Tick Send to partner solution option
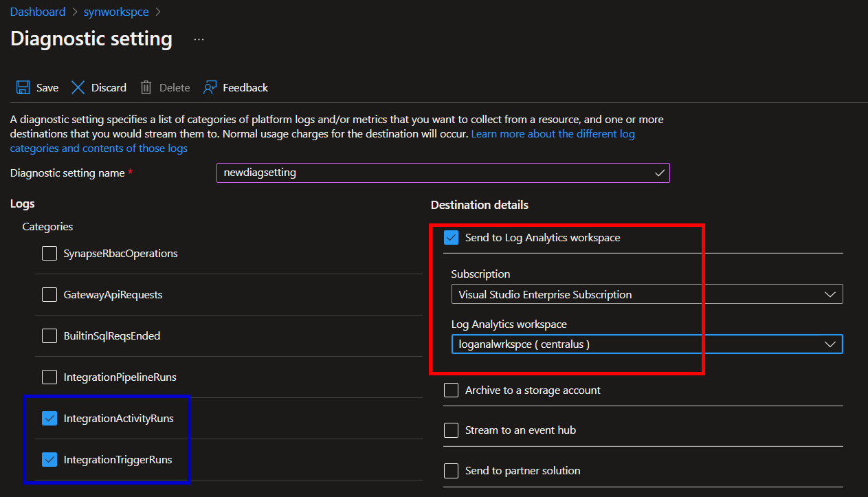Screen dimensions: 868x497 (x=452, y=471)
